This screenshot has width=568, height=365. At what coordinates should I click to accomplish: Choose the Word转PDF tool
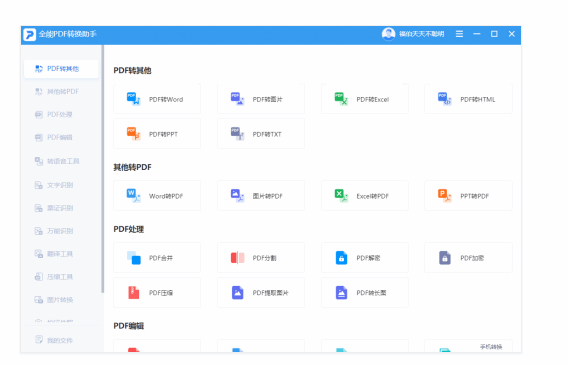pyautogui.click(x=157, y=196)
